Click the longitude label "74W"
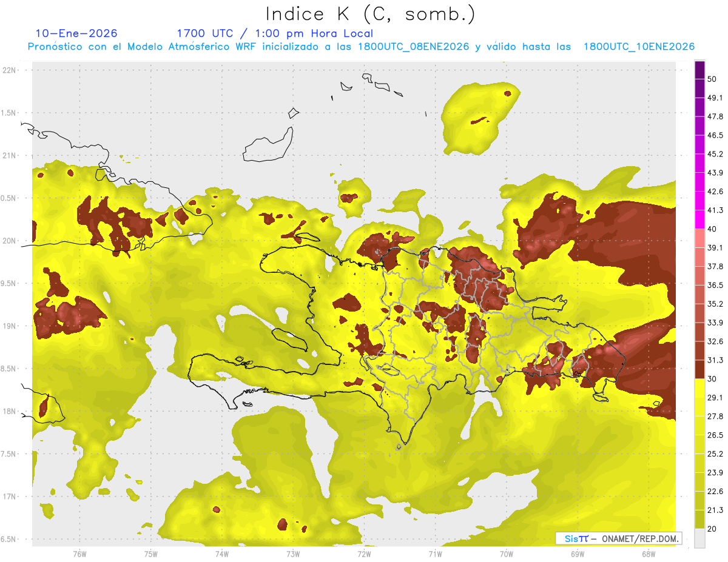 pos(222,554)
